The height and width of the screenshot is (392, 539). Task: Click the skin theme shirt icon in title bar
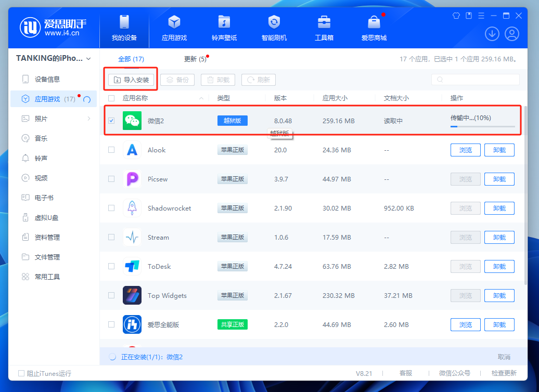point(456,16)
